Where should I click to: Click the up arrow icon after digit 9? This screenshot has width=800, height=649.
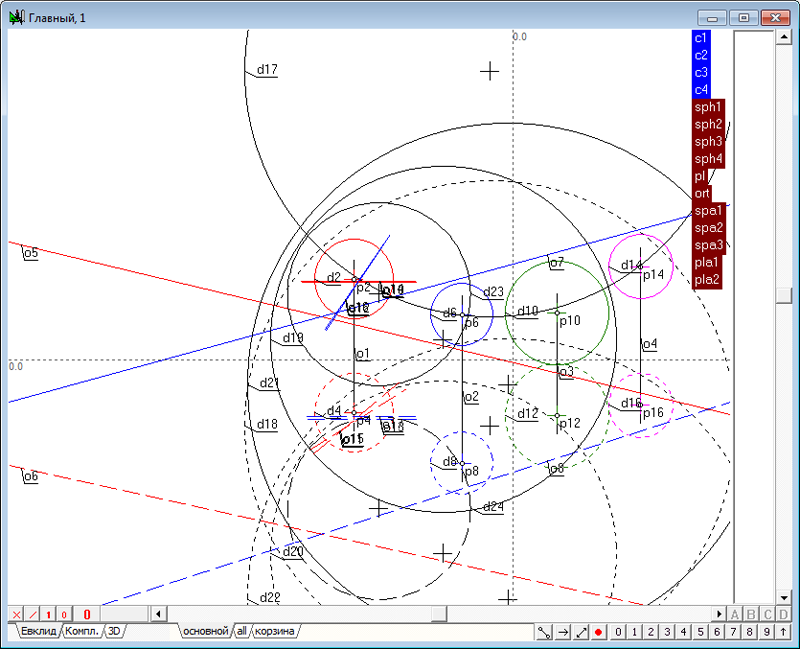click(x=783, y=632)
